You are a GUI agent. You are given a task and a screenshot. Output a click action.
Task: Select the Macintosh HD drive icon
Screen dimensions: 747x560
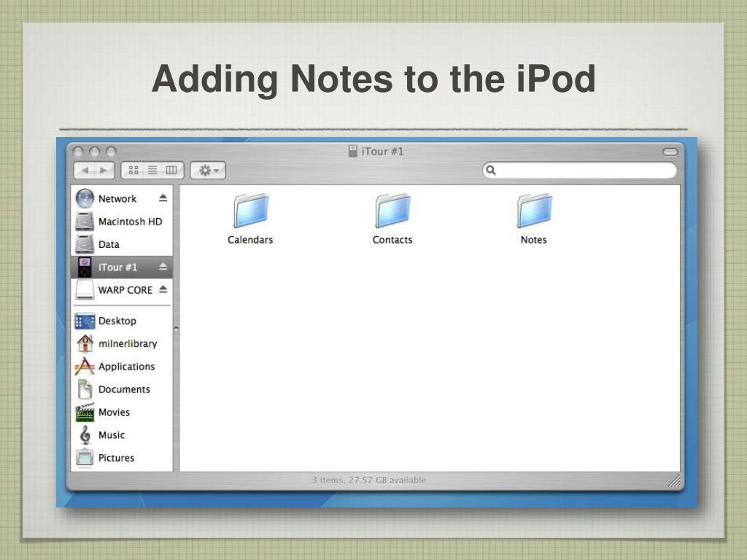(x=85, y=222)
